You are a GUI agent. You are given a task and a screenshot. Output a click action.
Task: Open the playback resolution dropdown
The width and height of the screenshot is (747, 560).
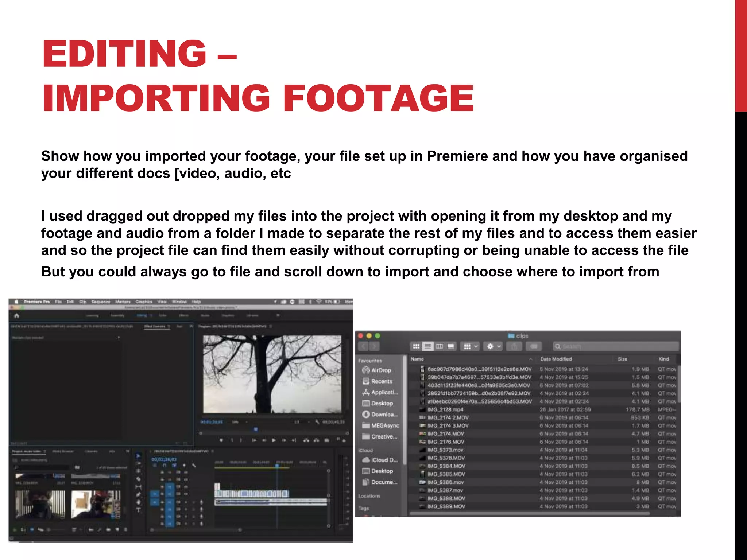point(302,422)
